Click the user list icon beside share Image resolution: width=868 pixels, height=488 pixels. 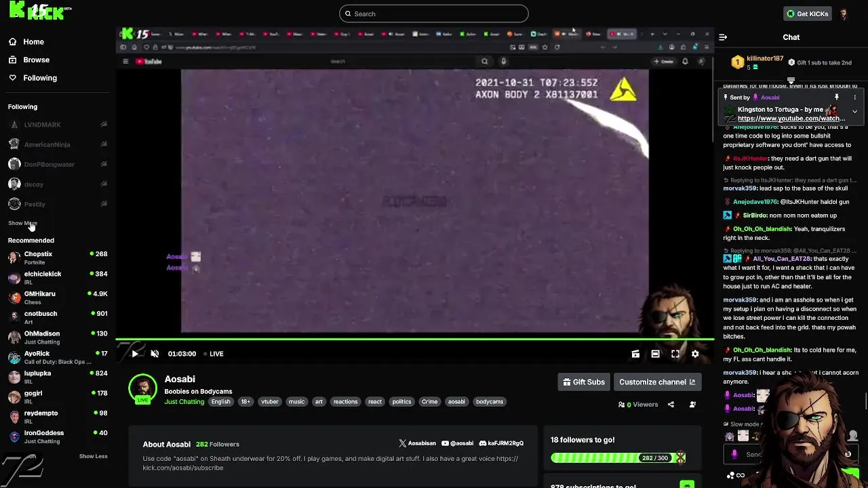692,405
